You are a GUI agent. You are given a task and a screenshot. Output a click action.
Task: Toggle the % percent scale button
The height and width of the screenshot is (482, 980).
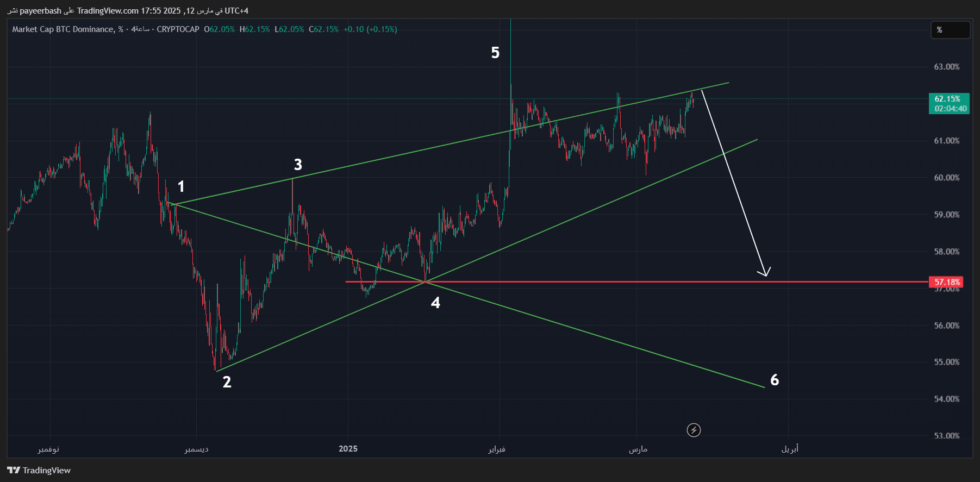point(950,30)
